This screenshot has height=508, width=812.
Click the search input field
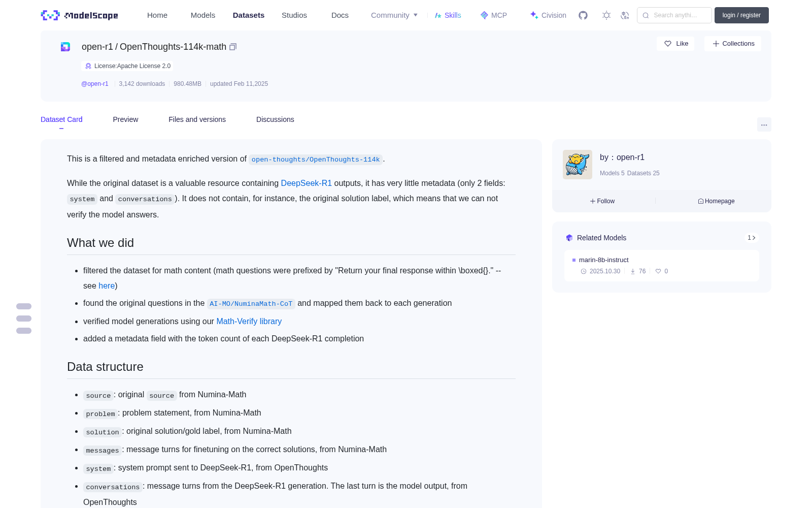click(674, 15)
